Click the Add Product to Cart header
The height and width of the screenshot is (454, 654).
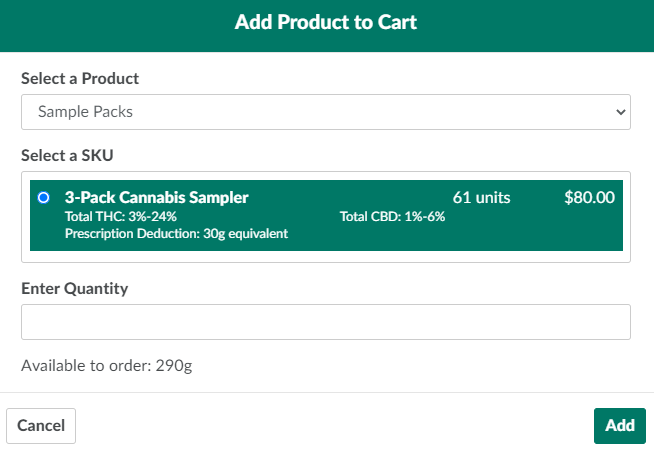click(x=326, y=22)
